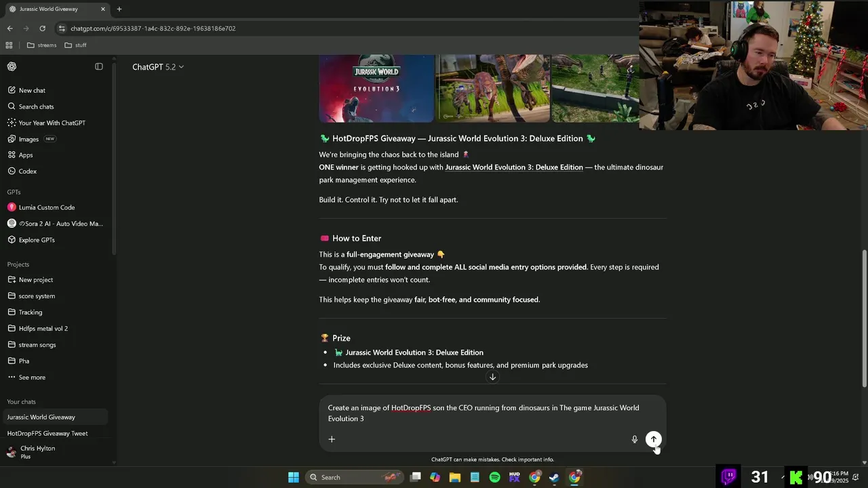Screen dimensions: 868x488
Task: Open the dinosaur gameplay screenshot thumbnail
Action: (493, 88)
